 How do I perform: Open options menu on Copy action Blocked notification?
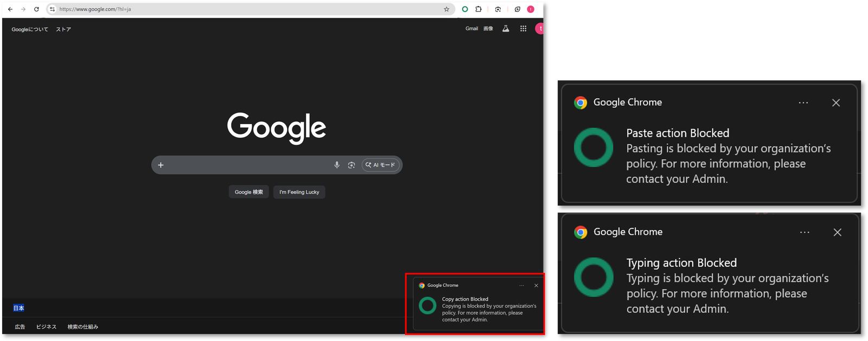point(521,286)
